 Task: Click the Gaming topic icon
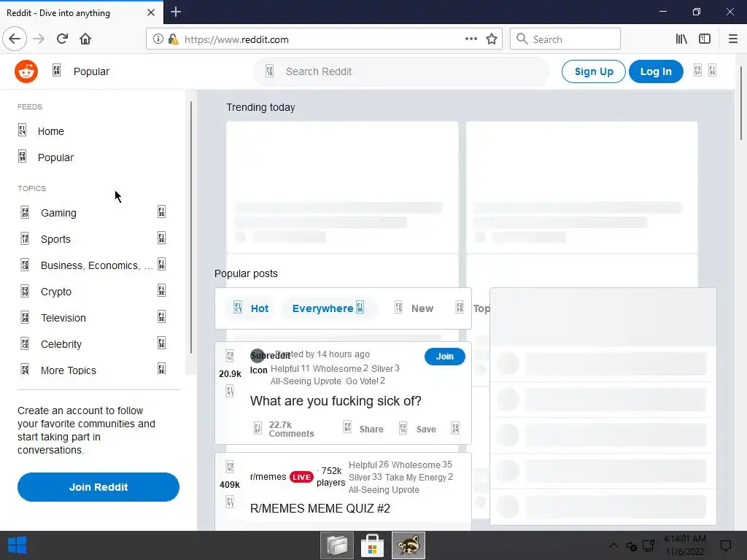coord(25,212)
